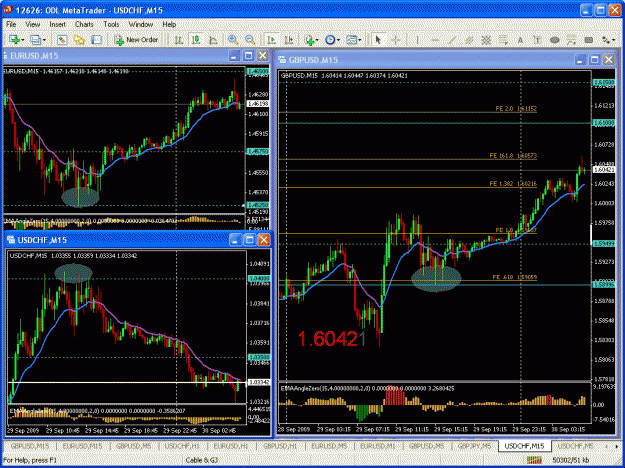This screenshot has height=468, width=625.
Task: Click the FE 2.0 1.61152 Fibonacci label
Action: coord(516,108)
